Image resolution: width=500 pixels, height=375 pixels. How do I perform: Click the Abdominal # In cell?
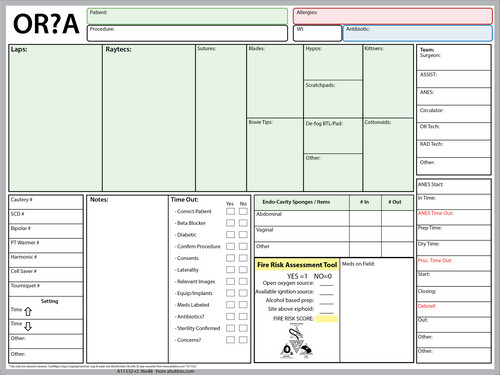coord(365,218)
